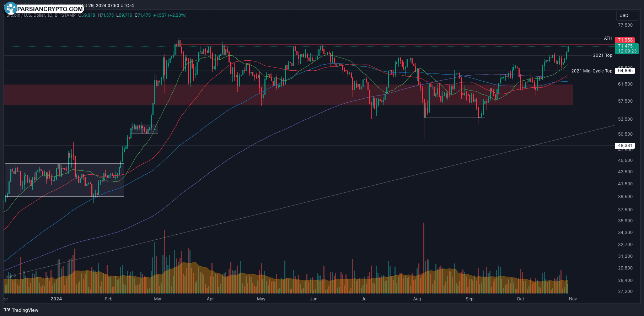Click the close value C71,475
This screenshot has width=644, height=316.
(143, 15)
